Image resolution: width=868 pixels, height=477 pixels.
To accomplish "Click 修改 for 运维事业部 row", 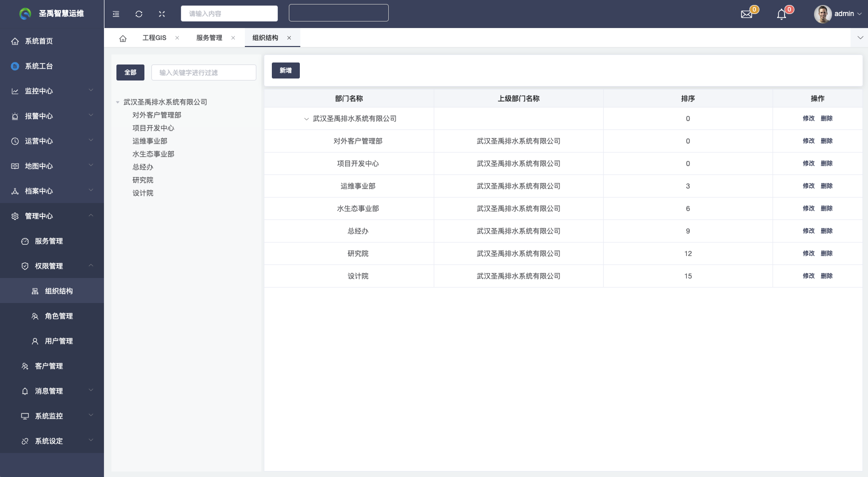I will coord(809,186).
